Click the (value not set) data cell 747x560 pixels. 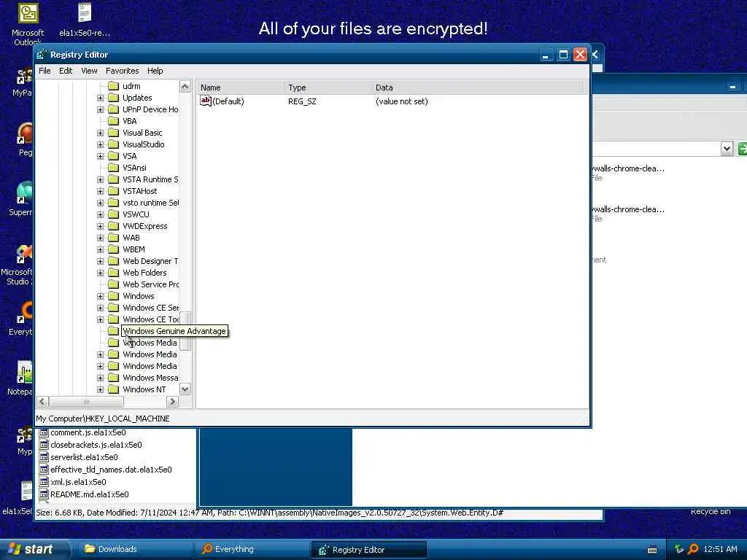(x=402, y=101)
